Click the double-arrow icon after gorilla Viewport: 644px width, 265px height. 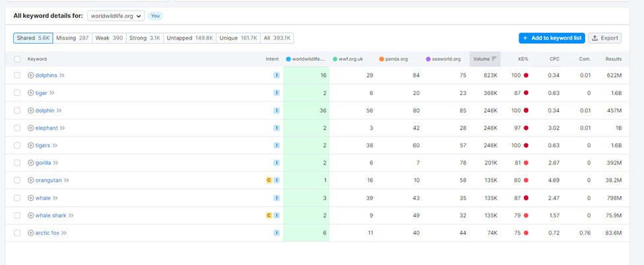click(55, 163)
